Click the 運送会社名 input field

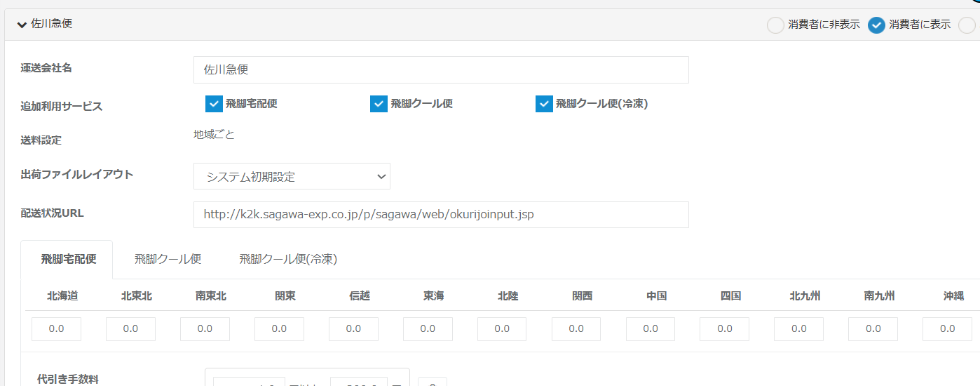[441, 70]
